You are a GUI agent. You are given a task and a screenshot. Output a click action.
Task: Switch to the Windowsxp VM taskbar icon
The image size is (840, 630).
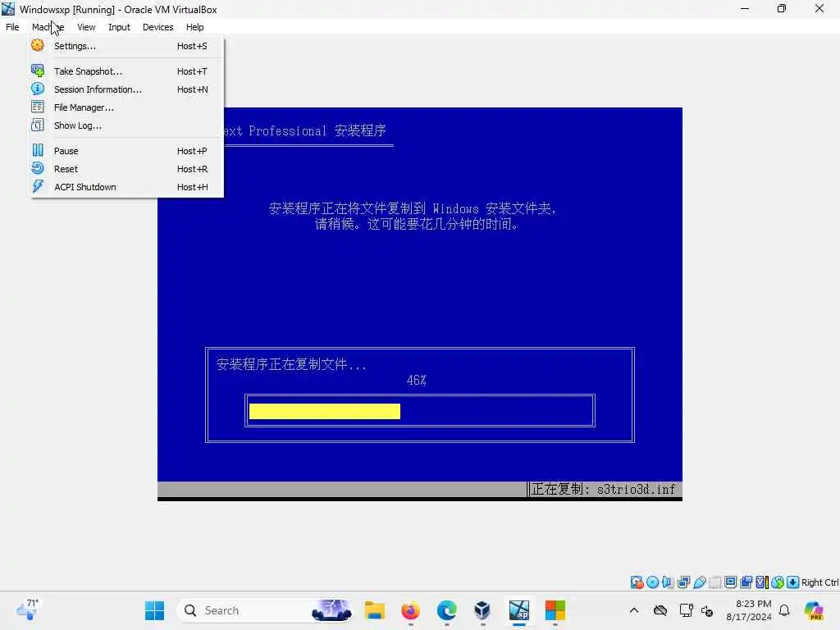point(518,610)
